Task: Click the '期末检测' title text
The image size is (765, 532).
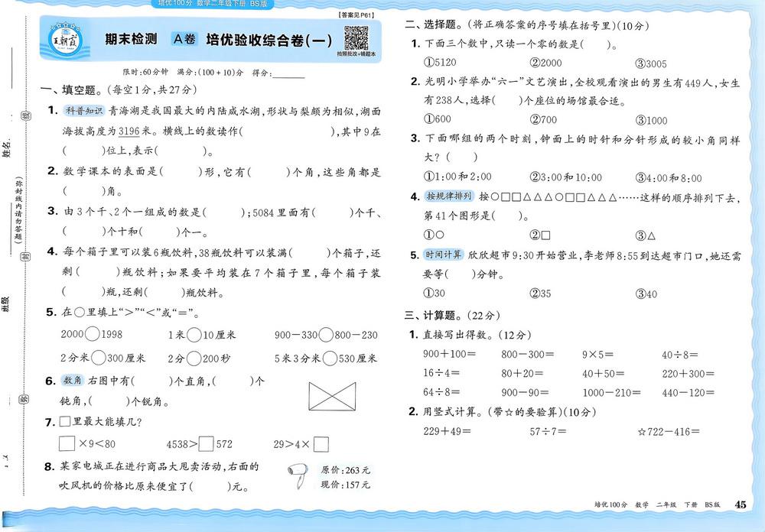Action: [132, 39]
